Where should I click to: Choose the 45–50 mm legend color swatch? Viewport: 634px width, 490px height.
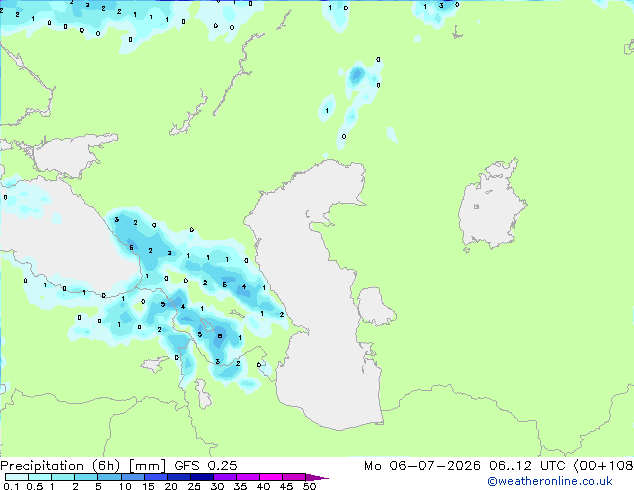pos(294,477)
